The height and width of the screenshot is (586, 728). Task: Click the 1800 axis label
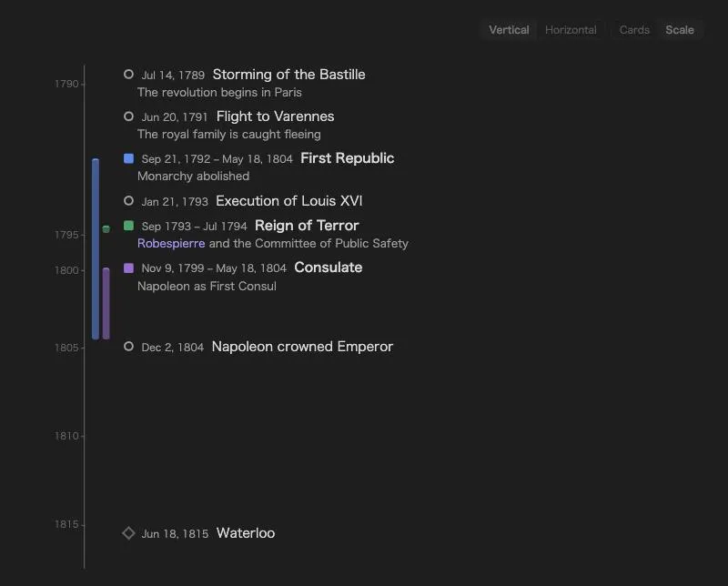point(66,270)
